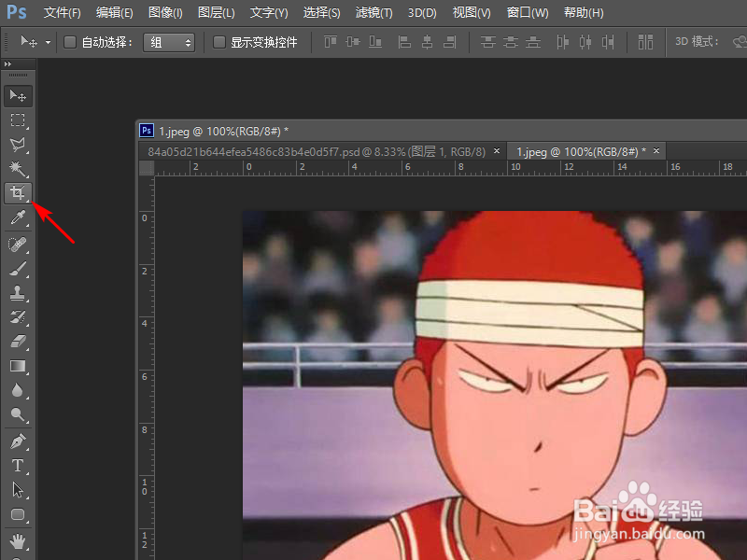Click Distribute bottom edges icon
This screenshot has height=560, width=747.
coord(532,42)
